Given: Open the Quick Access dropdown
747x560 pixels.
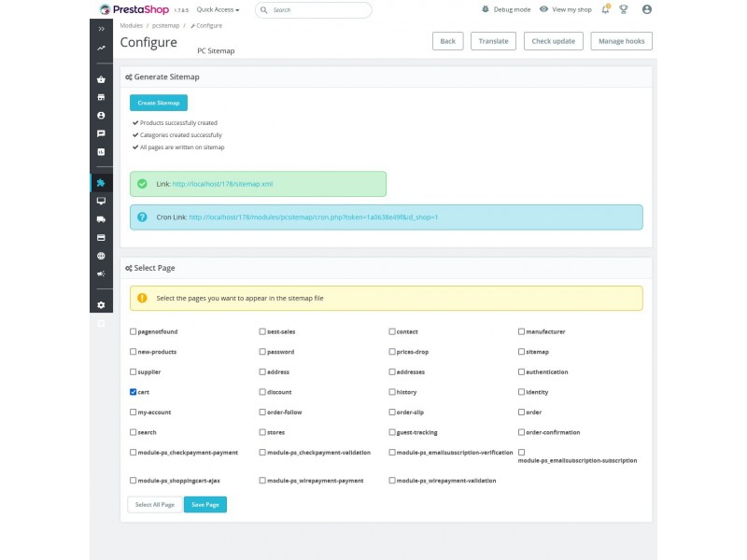Looking at the screenshot, I should (x=218, y=9).
